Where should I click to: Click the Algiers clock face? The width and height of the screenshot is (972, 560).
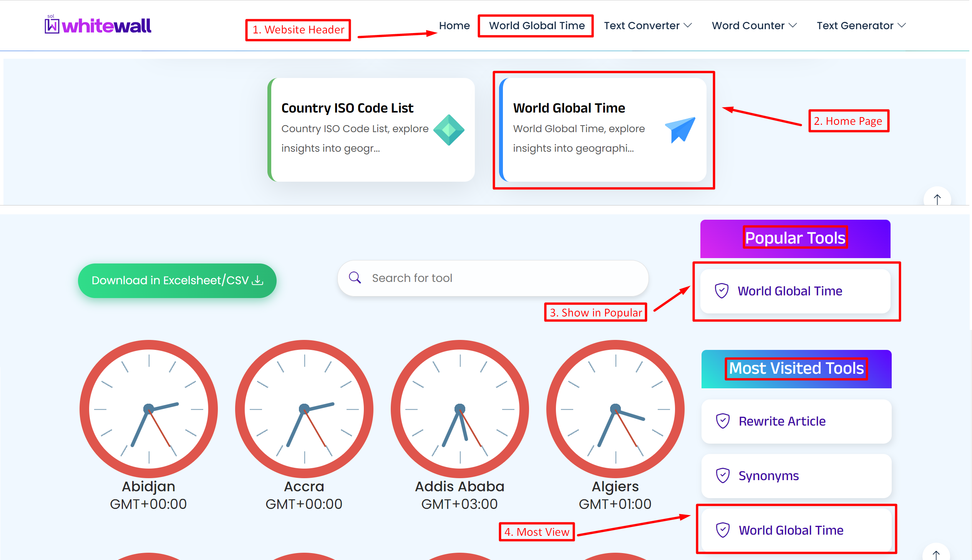pos(615,409)
